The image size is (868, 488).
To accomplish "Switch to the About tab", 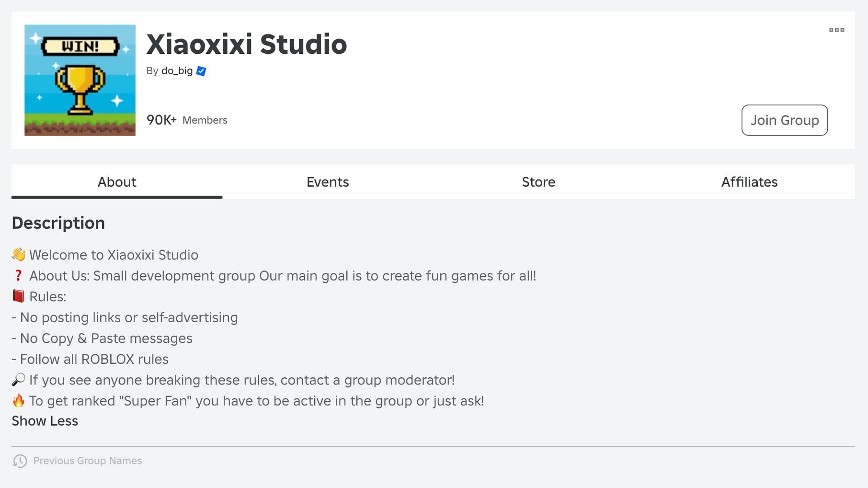I will pyautogui.click(x=117, y=182).
